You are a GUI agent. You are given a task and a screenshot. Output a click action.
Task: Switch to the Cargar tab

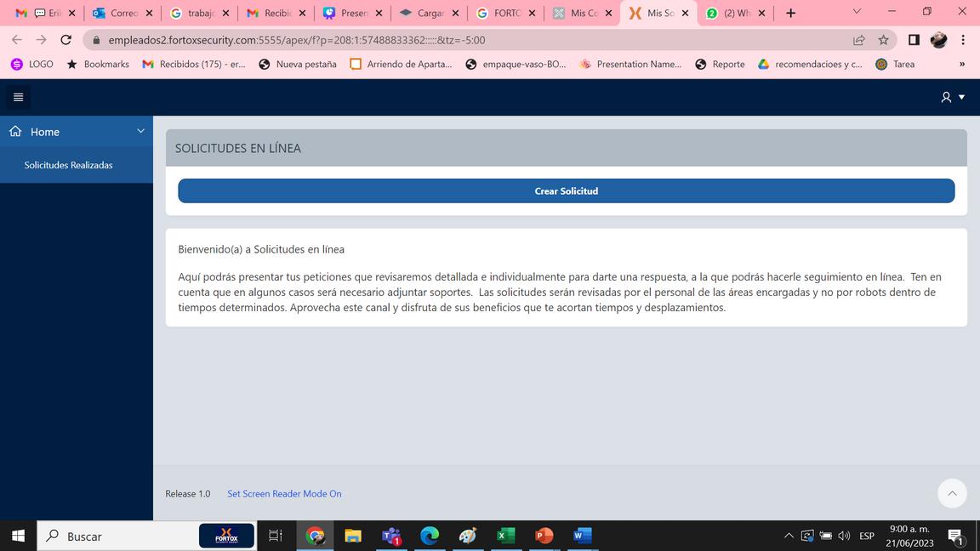(430, 13)
